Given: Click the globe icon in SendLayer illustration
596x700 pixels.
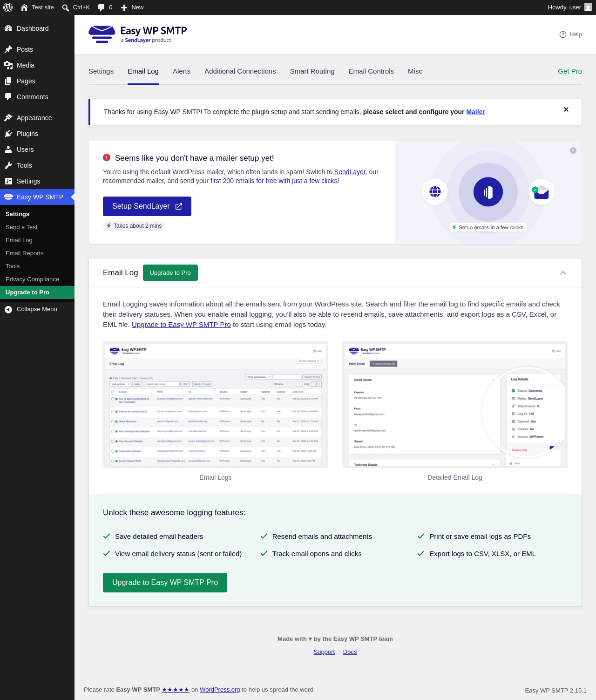Looking at the screenshot, I should tap(435, 192).
